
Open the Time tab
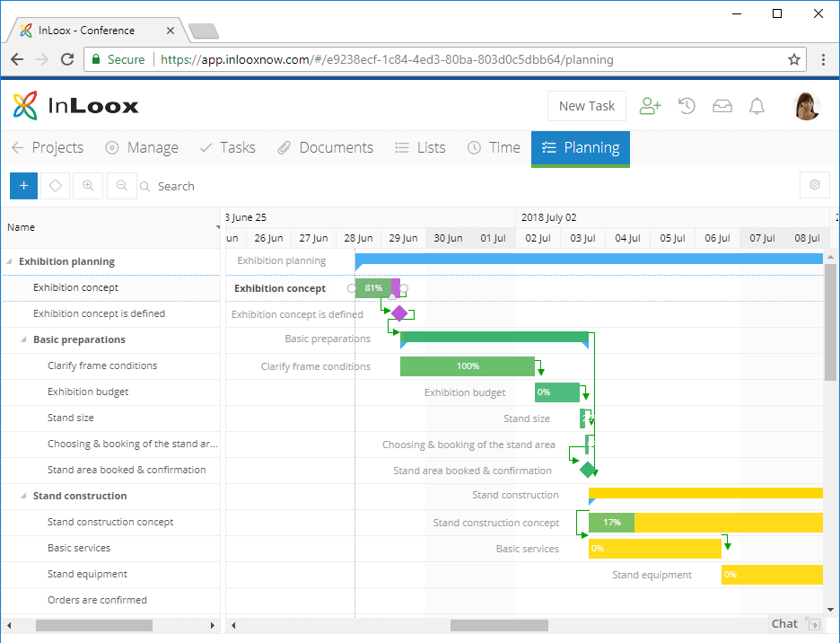[494, 147]
